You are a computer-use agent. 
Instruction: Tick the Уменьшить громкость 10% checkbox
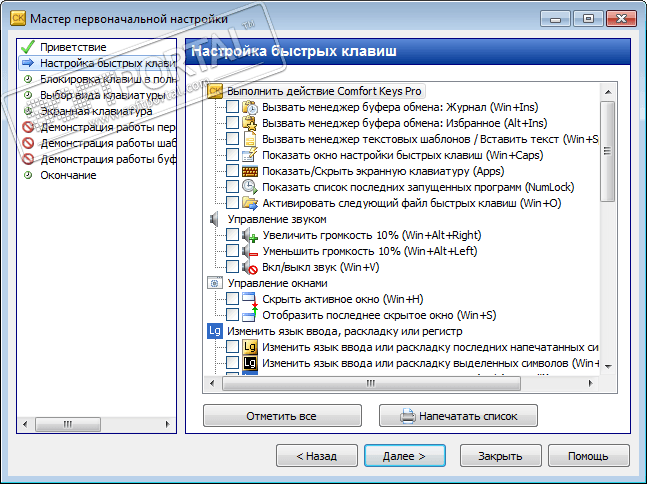232,251
